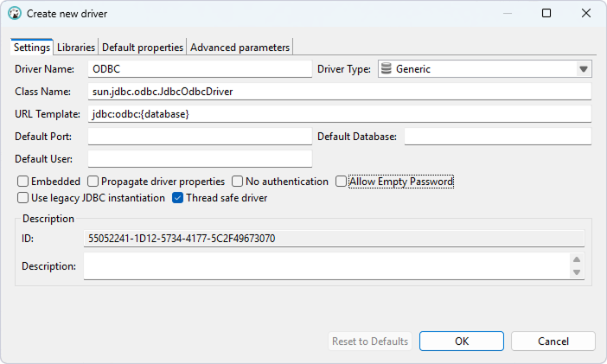607x364 pixels.
Task: Go to the Advanced parameters tab
Action: [240, 48]
